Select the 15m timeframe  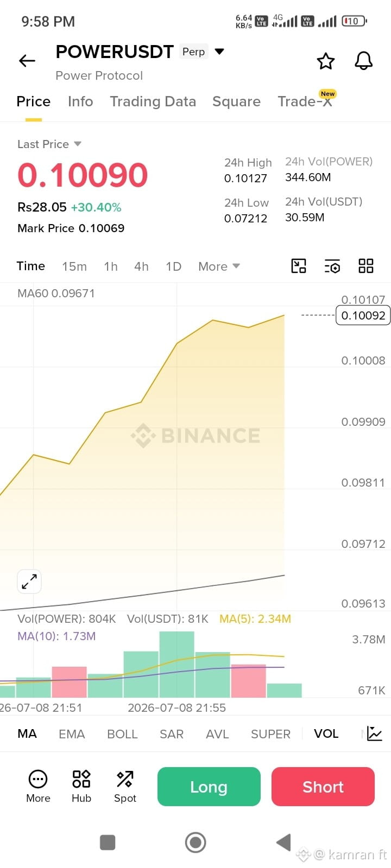tap(74, 266)
